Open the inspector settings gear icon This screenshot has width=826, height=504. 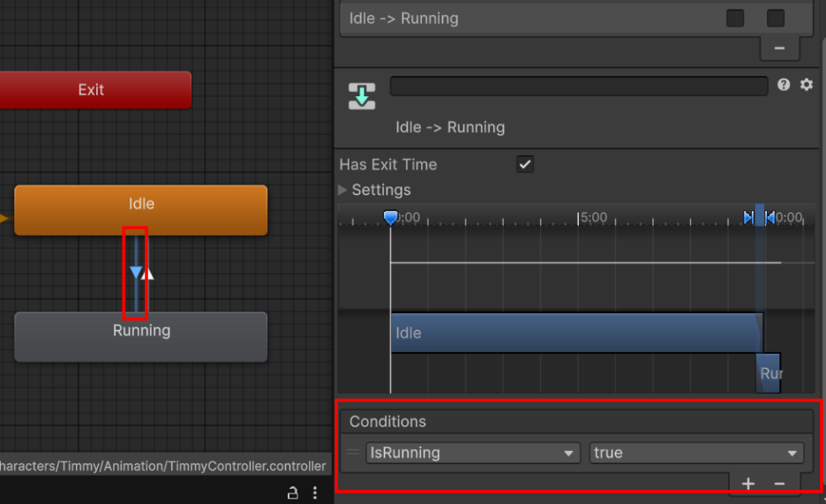point(807,84)
